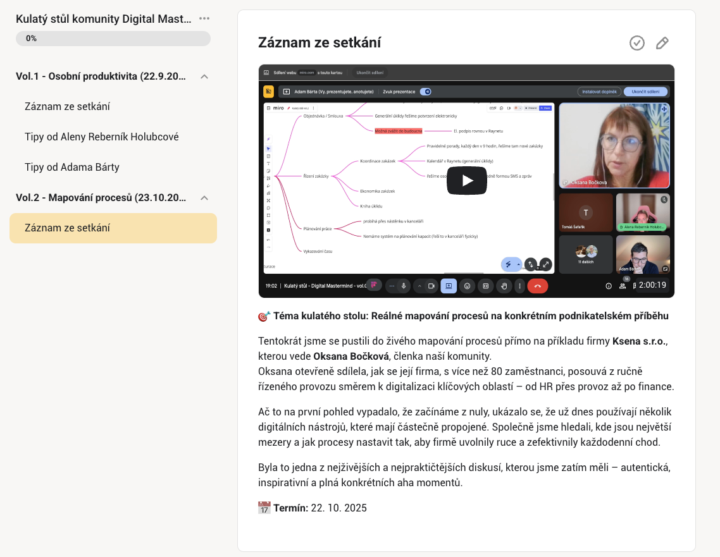720x557 pixels.
Task: Toggle Zvuk prezentace switch in the video
Action: (x=426, y=92)
